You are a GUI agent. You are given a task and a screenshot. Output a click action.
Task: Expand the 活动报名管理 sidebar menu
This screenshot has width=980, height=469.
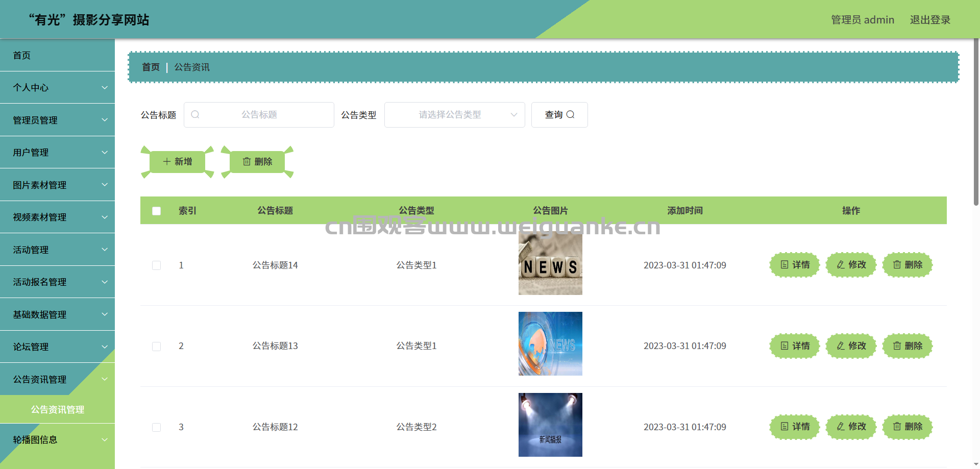click(57, 282)
